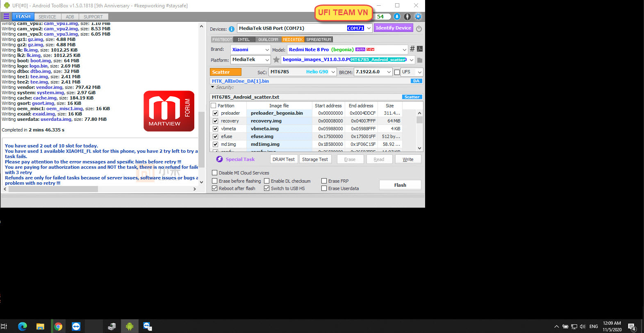Toggle Switch to USB HS checkbox

(x=266, y=188)
